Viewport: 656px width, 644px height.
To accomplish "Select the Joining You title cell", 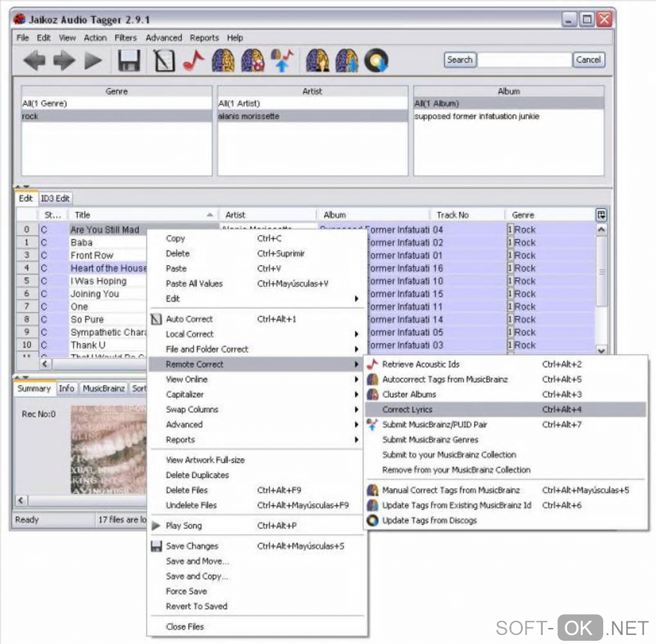I will point(108,294).
